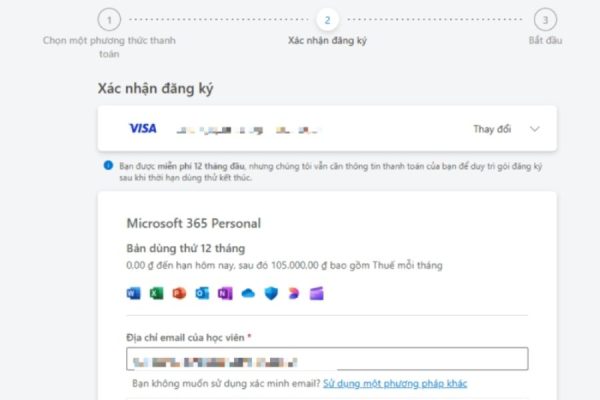Click the Excel app icon

157,294
